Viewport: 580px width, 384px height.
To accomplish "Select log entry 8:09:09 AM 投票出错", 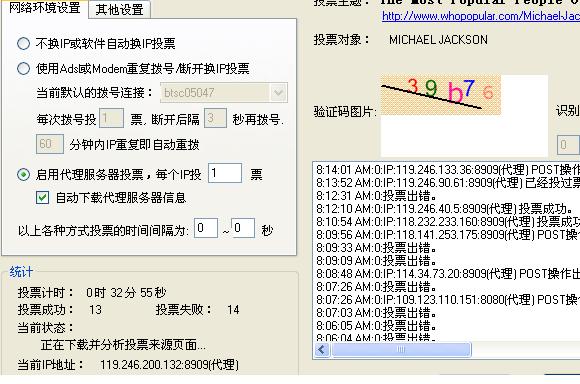I will pyautogui.click(x=377, y=261).
